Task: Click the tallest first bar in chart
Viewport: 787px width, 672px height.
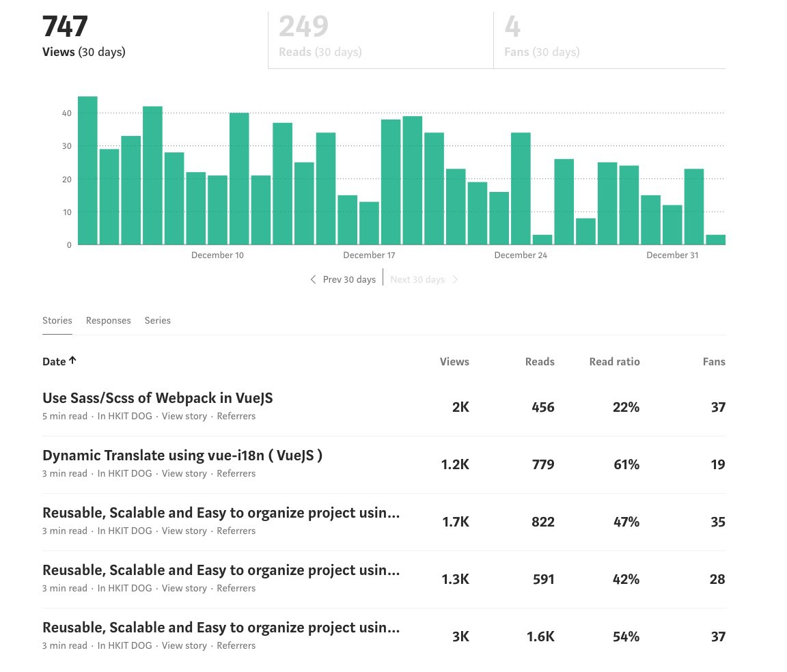Action: click(87, 171)
